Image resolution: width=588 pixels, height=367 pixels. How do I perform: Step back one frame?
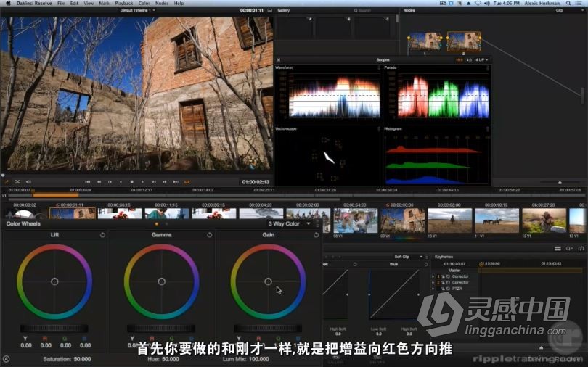click(x=110, y=181)
